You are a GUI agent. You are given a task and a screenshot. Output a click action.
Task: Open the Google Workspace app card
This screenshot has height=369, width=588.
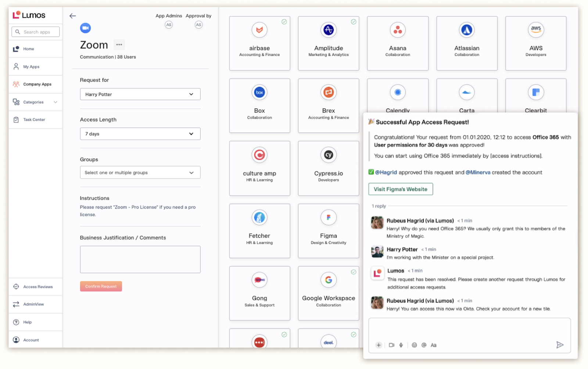pos(329,293)
